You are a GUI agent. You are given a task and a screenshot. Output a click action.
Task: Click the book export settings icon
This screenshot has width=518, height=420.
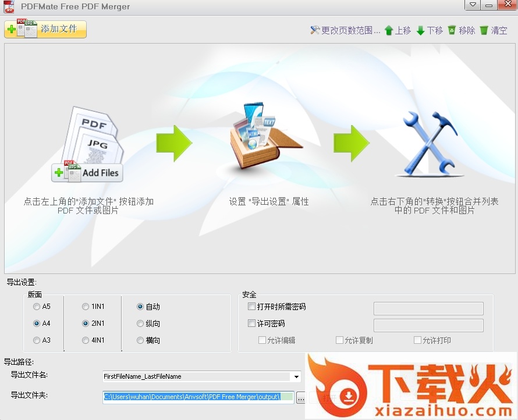[265, 136]
